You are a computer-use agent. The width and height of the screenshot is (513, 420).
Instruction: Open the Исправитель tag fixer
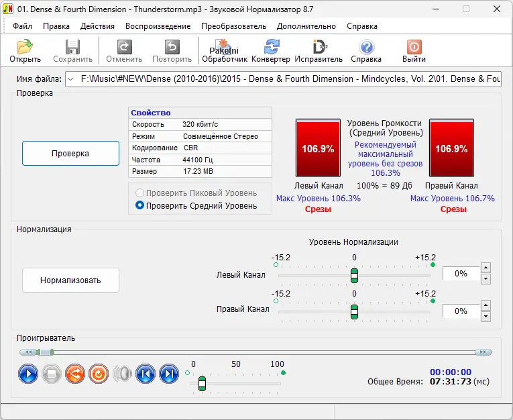[319, 51]
